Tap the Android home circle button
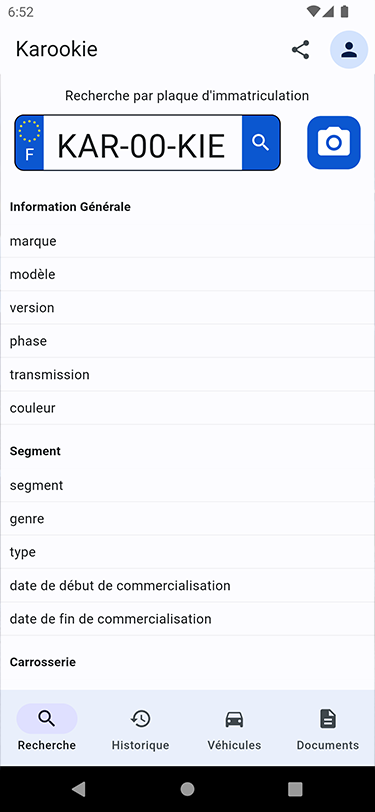Screen dimensions: 375x812 pos(188,789)
